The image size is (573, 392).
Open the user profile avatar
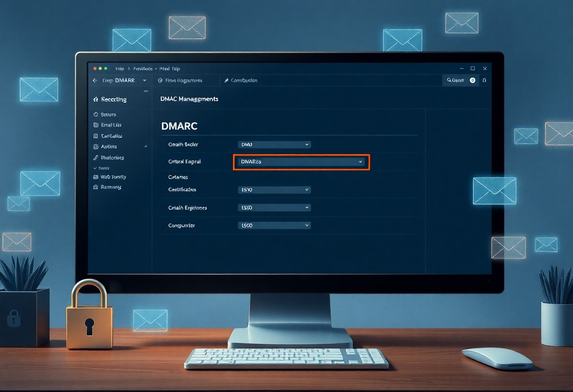(x=473, y=80)
